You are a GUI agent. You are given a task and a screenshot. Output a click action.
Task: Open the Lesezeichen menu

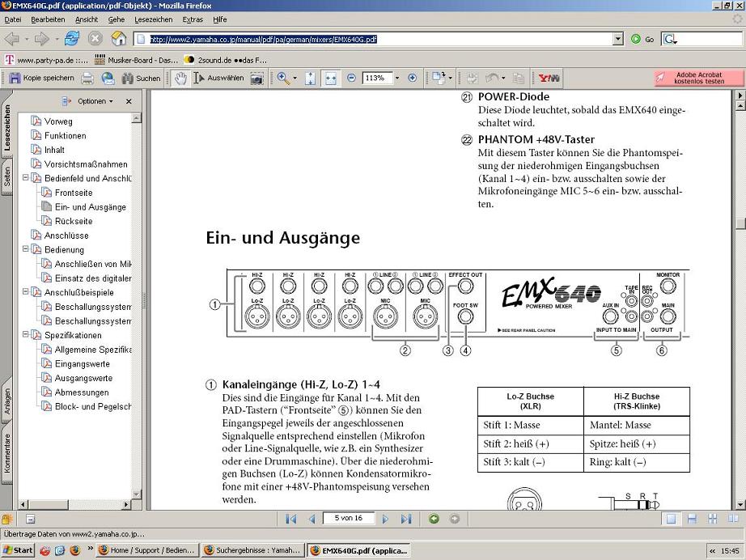(153, 19)
